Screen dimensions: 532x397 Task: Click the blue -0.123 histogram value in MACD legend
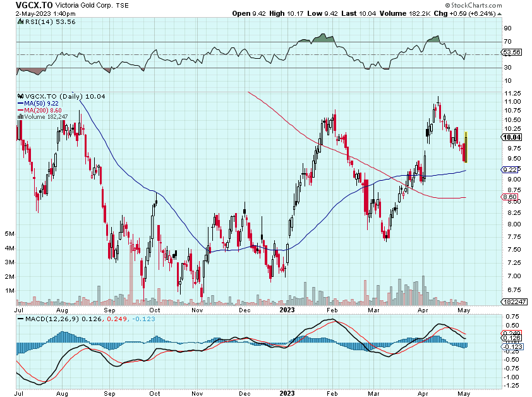(x=143, y=319)
